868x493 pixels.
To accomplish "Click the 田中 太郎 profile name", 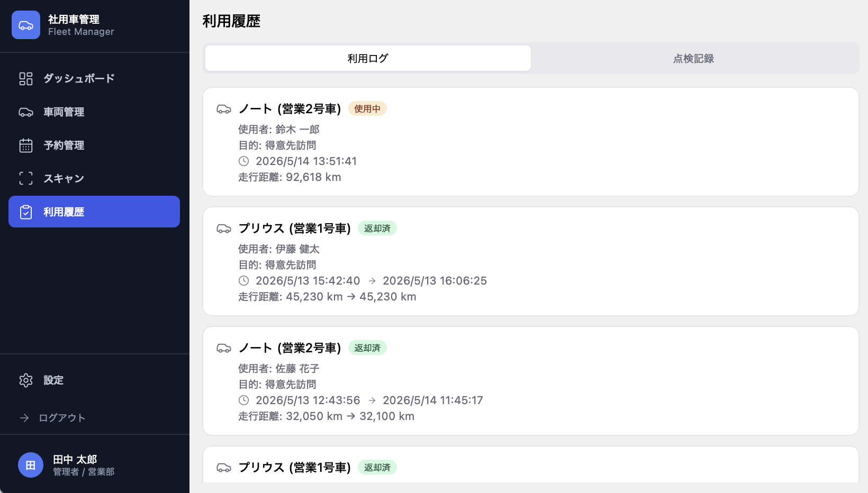I will click(75, 459).
